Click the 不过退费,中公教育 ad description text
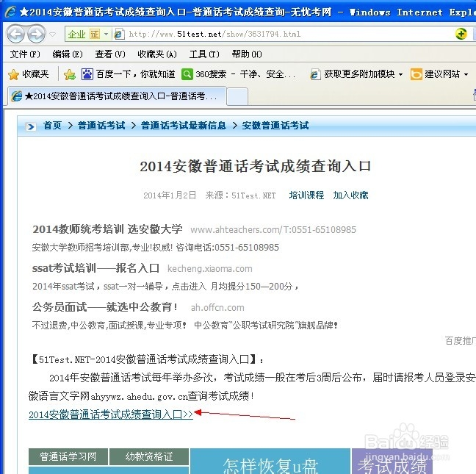Image resolution: width=476 pixels, height=474 pixels. point(185,326)
